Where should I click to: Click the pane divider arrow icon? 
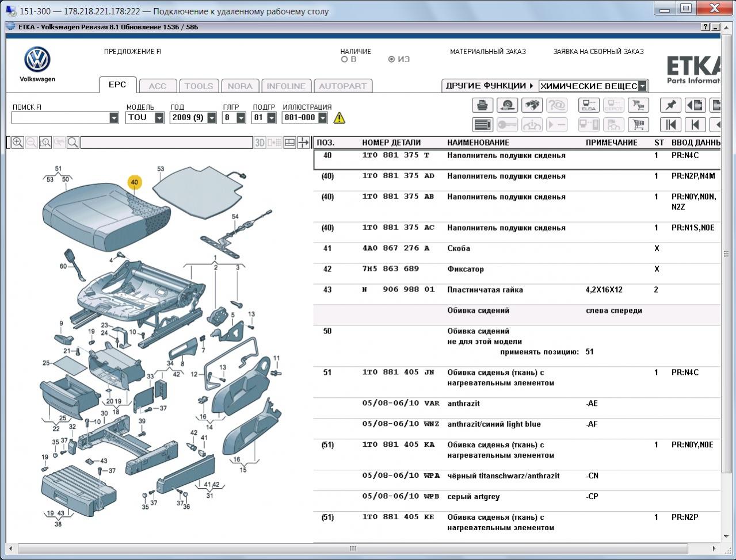point(303,143)
